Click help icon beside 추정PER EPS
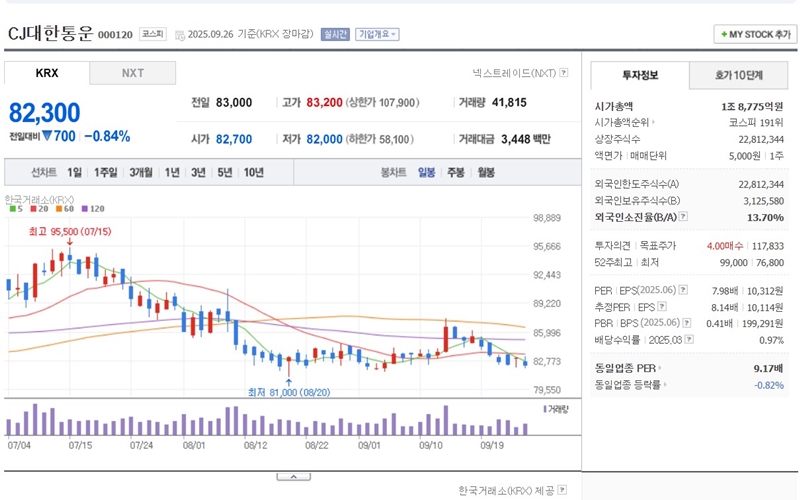Viewport: 800px width, 500px height. (662, 307)
